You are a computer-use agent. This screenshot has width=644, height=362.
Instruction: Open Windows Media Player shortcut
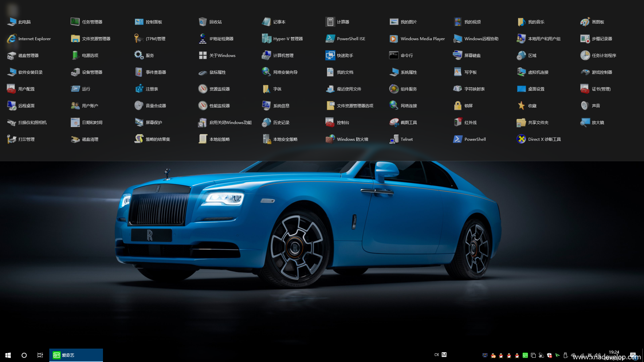click(394, 39)
